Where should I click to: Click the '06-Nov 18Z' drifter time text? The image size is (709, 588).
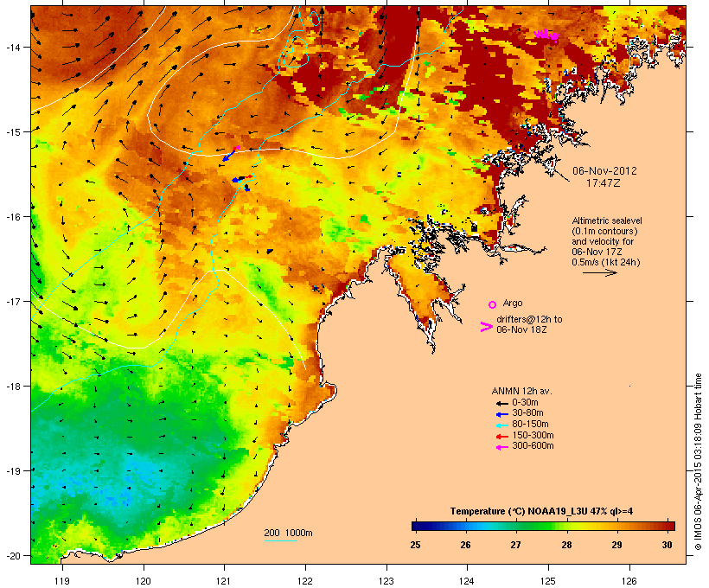pyautogui.click(x=521, y=329)
